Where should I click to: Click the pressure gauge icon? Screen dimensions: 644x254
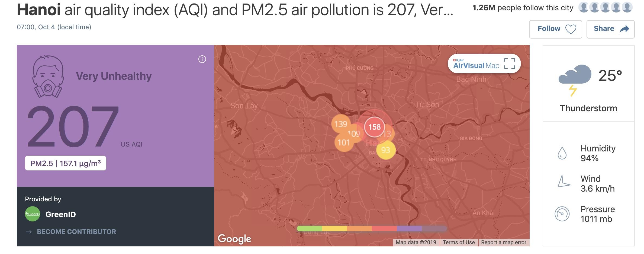coord(562,214)
